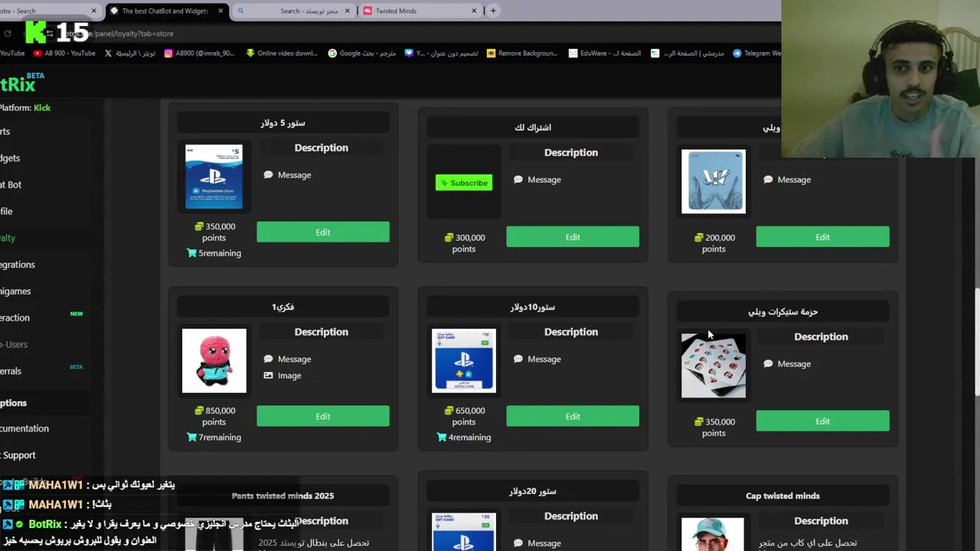The width and height of the screenshot is (980, 551).
Task: Click the cart icon beside 5remaining
Action: tap(191, 253)
